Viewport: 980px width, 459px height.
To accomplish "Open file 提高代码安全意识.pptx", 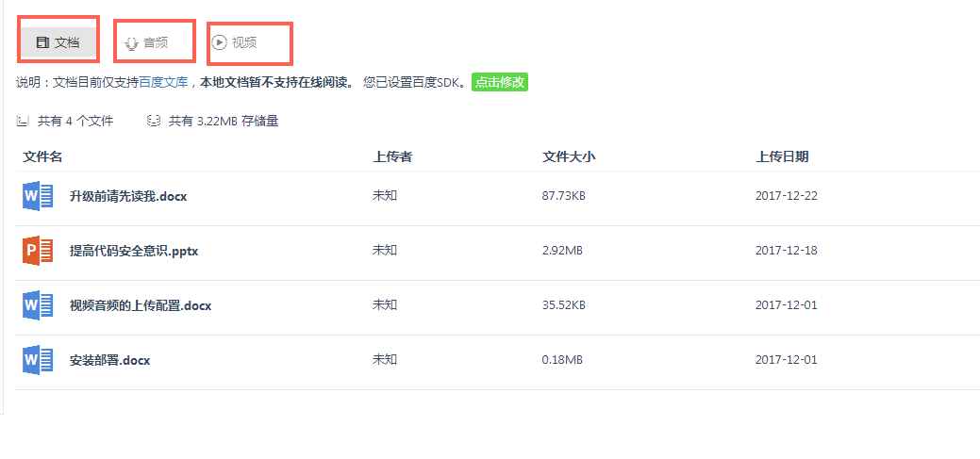I will pos(134,251).
